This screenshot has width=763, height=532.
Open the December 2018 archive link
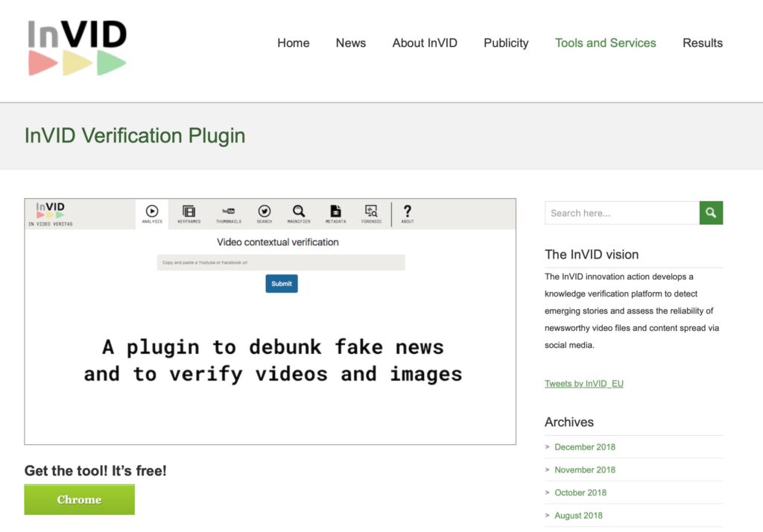click(x=585, y=447)
